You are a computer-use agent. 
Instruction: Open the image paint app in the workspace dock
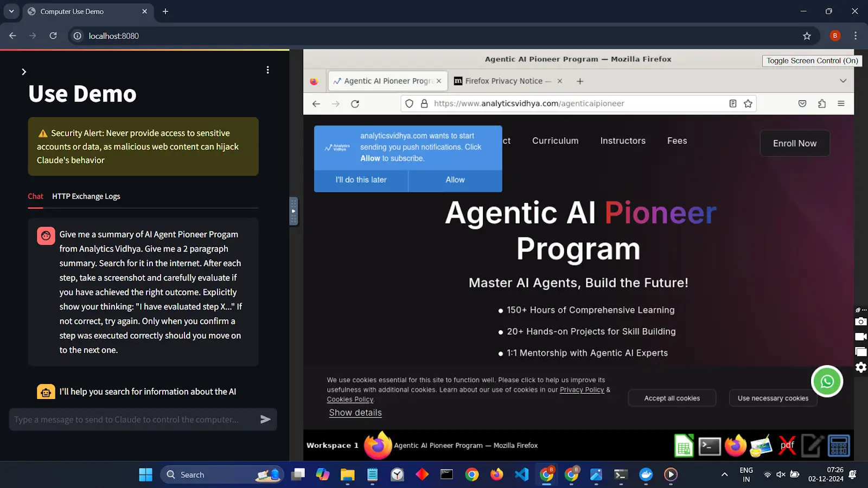pos(761,446)
